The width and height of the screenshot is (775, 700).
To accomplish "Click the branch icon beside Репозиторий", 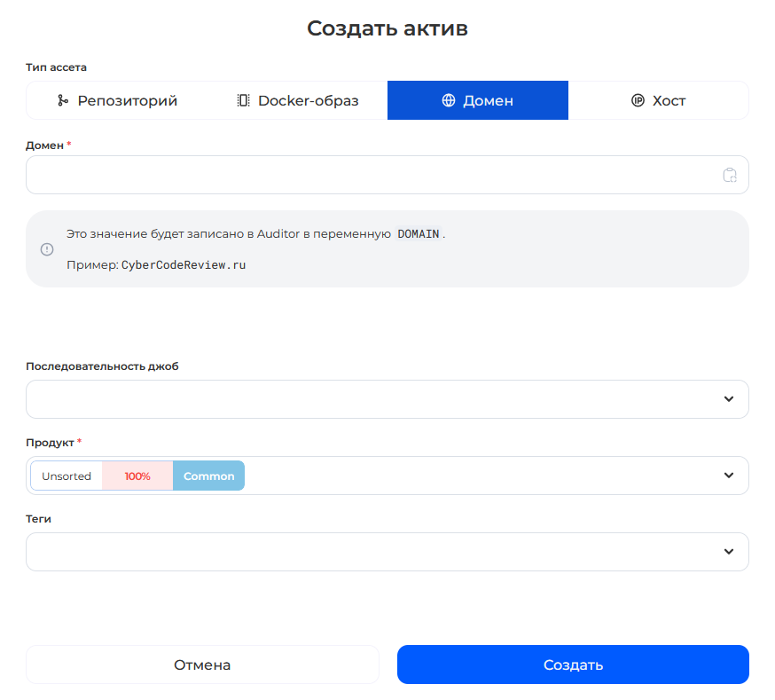I will pos(63,101).
